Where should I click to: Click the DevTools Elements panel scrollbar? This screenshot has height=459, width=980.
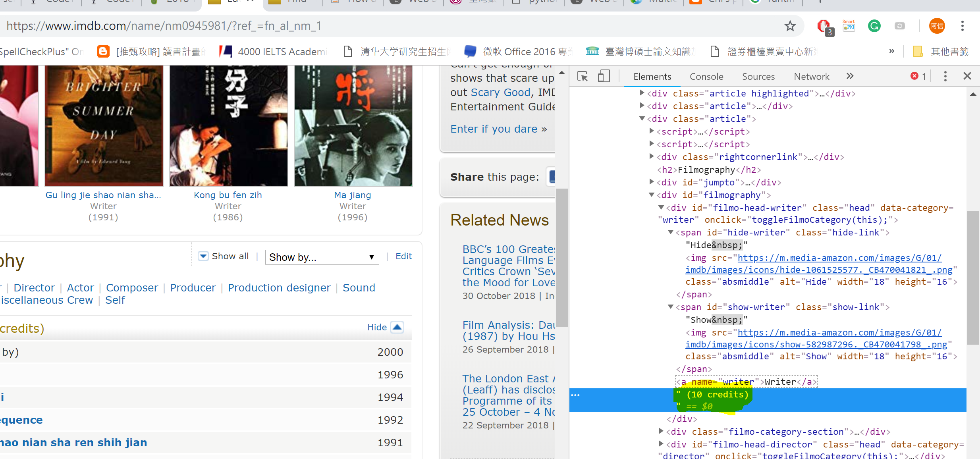coord(973,278)
